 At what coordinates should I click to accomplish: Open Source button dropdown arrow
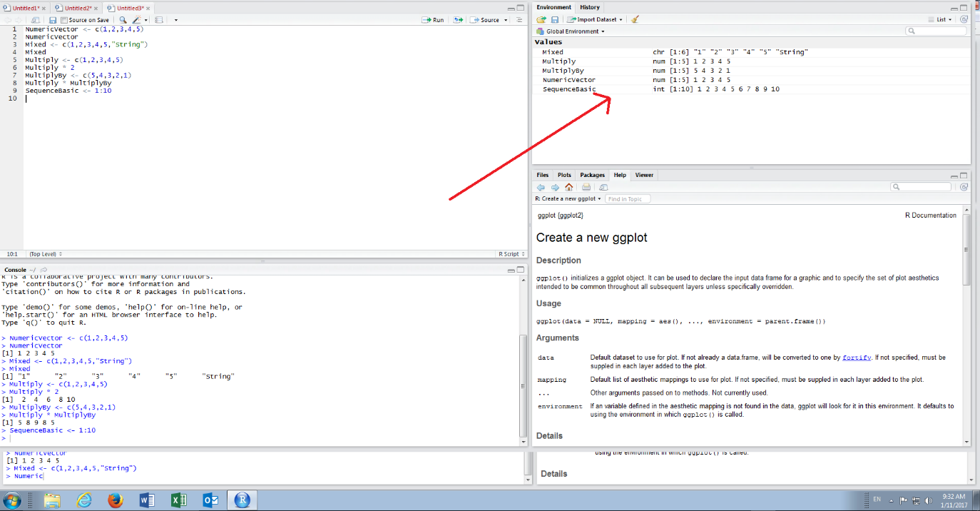506,20
